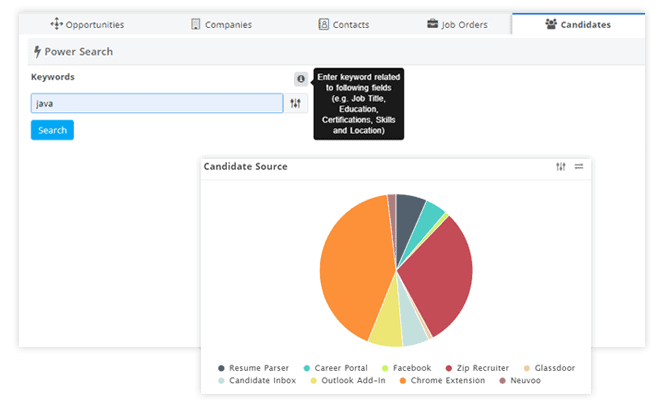Toggle Outlook Add-In legend item

pos(348,380)
